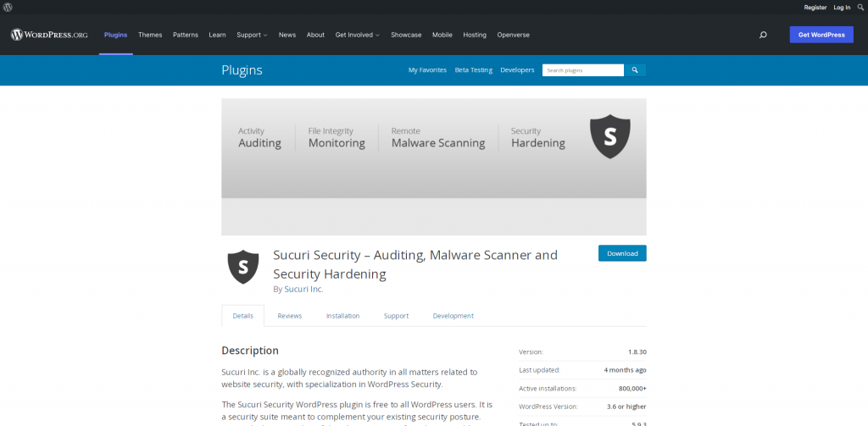868x426 pixels.
Task: Click the Log In link
Action: tap(842, 7)
